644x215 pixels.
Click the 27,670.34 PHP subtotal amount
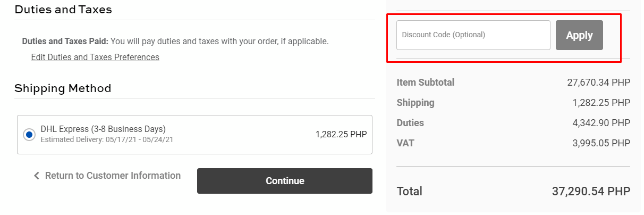point(598,82)
